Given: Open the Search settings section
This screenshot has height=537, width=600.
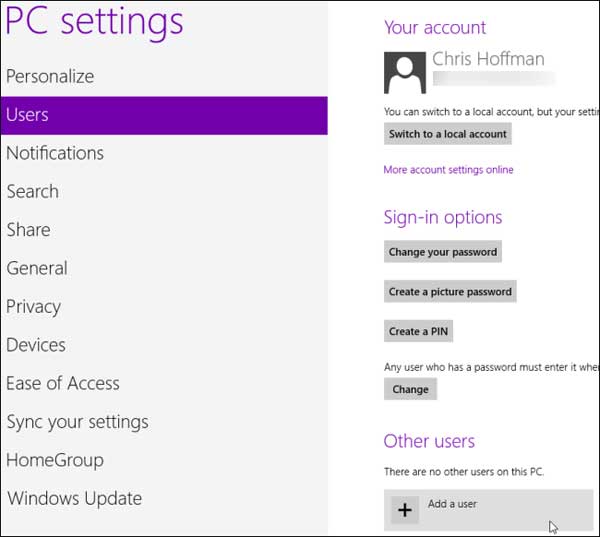Looking at the screenshot, I should pyautogui.click(x=33, y=191).
